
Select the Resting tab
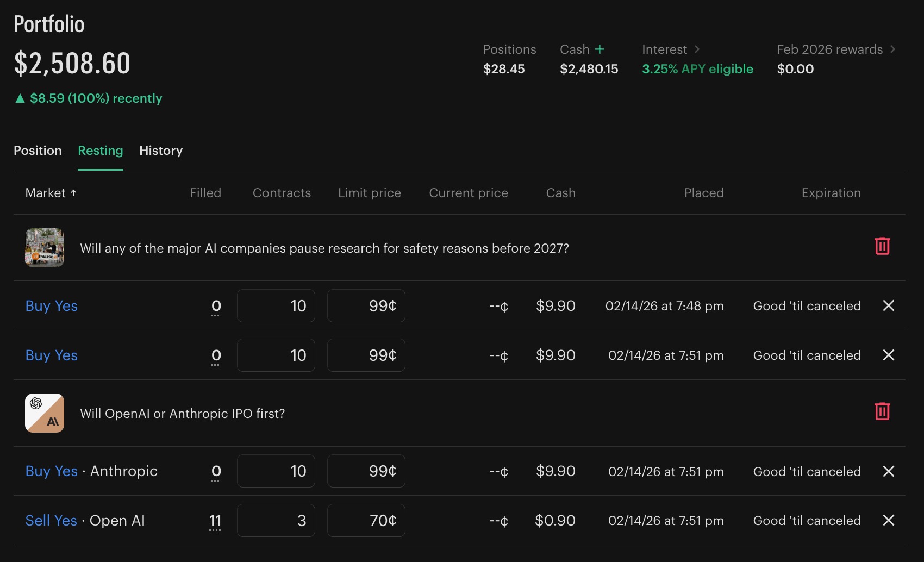pyautogui.click(x=101, y=151)
